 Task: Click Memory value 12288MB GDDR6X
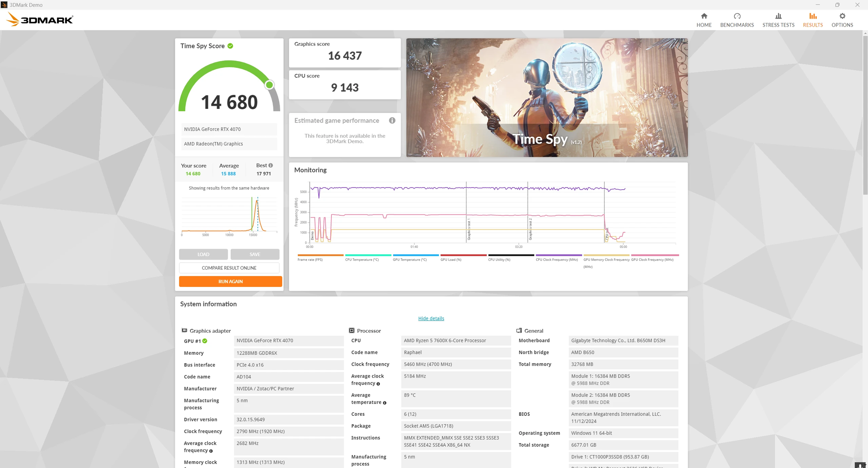point(289,353)
